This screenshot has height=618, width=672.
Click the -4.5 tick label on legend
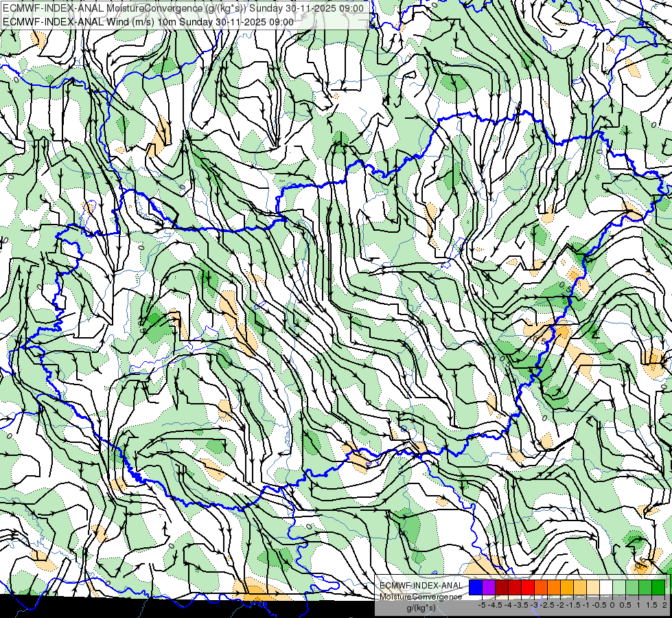pos(495,605)
